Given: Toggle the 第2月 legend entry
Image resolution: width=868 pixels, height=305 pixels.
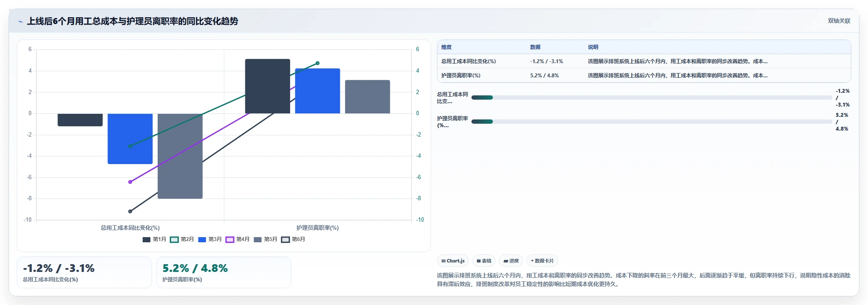Looking at the screenshot, I should pyautogui.click(x=182, y=239).
